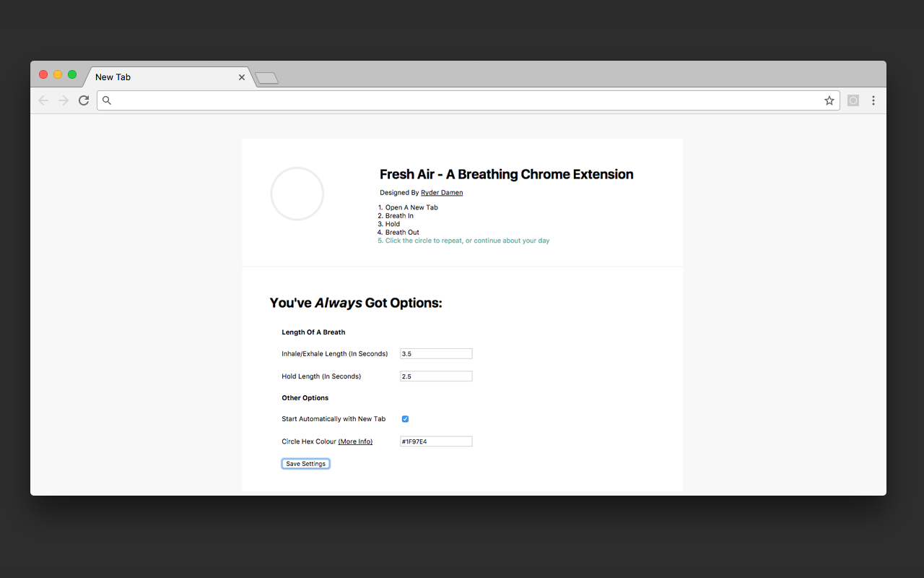Reload the page with refresh icon
The image size is (924, 578).
84,100
